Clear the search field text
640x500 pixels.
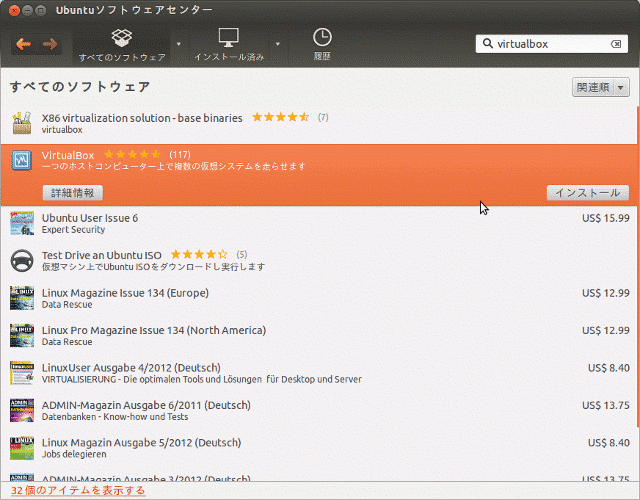(x=616, y=44)
